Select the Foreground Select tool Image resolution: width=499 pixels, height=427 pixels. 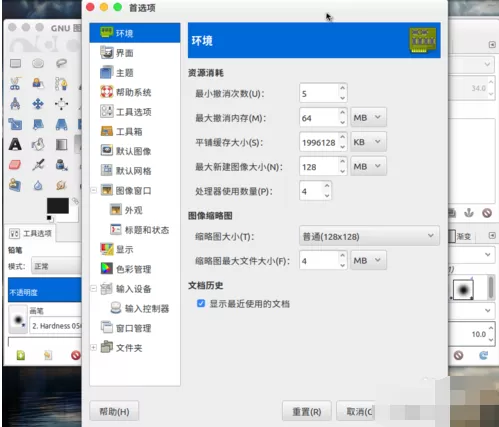click(x=38, y=83)
